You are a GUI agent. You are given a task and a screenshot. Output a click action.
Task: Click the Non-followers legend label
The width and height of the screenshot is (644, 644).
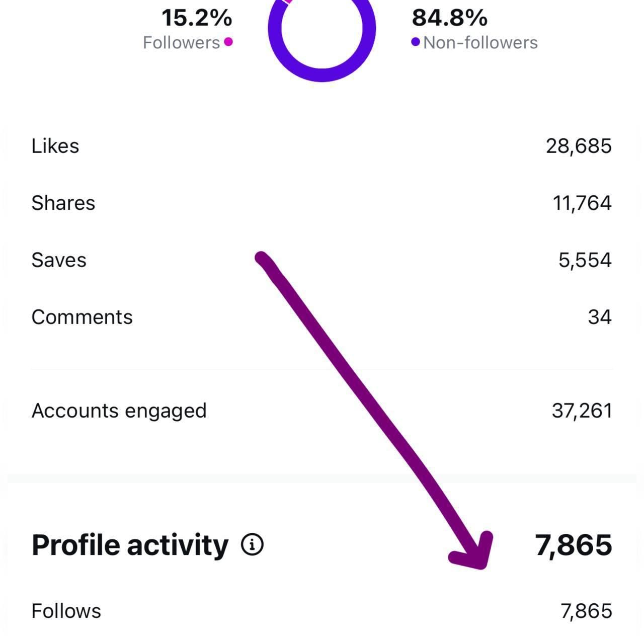tap(480, 43)
